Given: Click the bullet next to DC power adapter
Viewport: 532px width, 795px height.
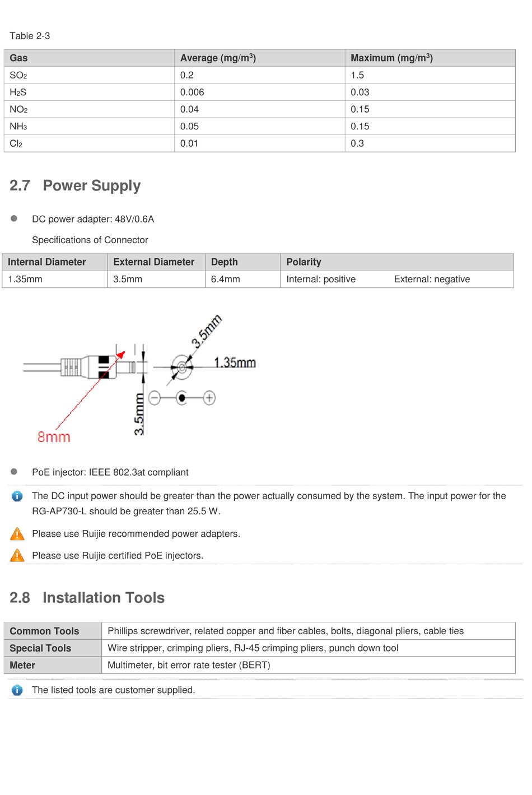Looking at the screenshot, I should (x=14, y=218).
